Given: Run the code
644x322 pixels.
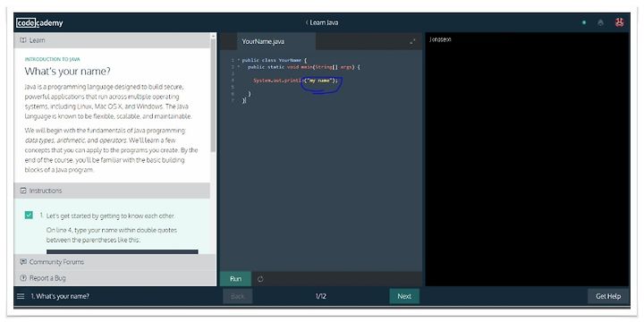Looking at the screenshot, I should (236, 279).
